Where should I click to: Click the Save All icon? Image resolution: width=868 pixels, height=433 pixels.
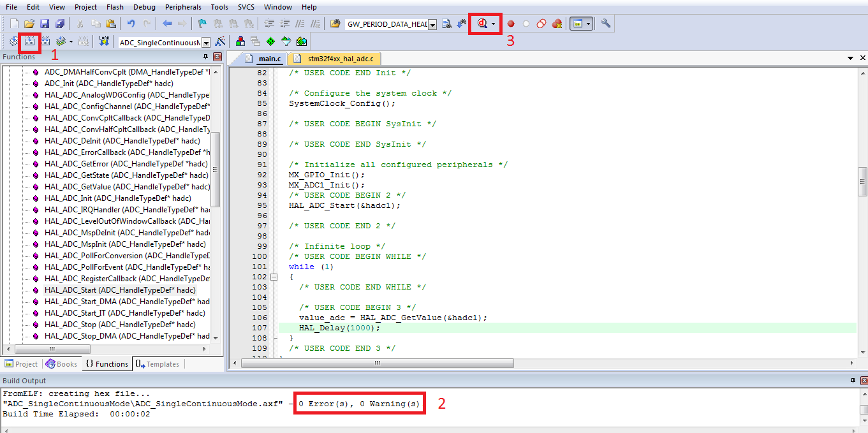point(59,24)
